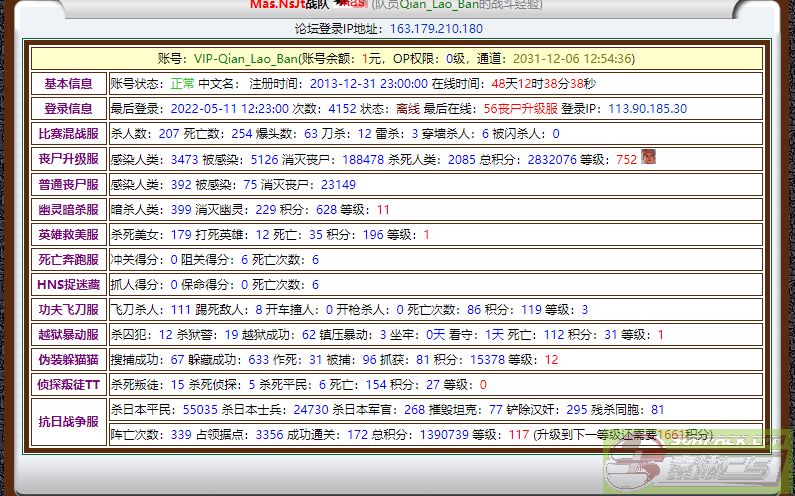The width and height of the screenshot is (795, 496).
Task: Click the level 752 rank badge icon
Action: click(648, 158)
